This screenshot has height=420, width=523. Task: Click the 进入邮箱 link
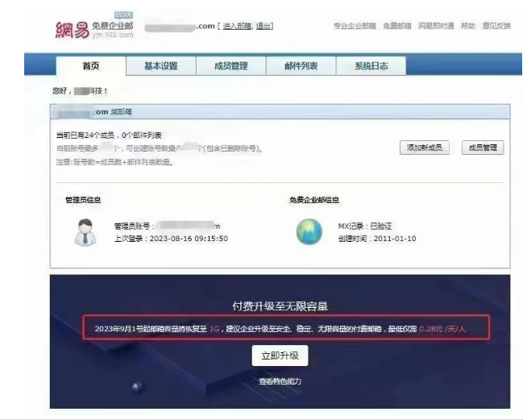pos(237,26)
